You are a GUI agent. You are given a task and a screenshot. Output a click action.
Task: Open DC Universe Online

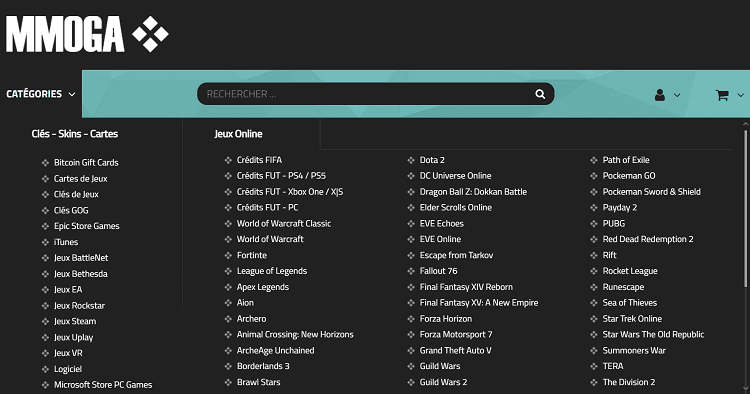coord(455,175)
